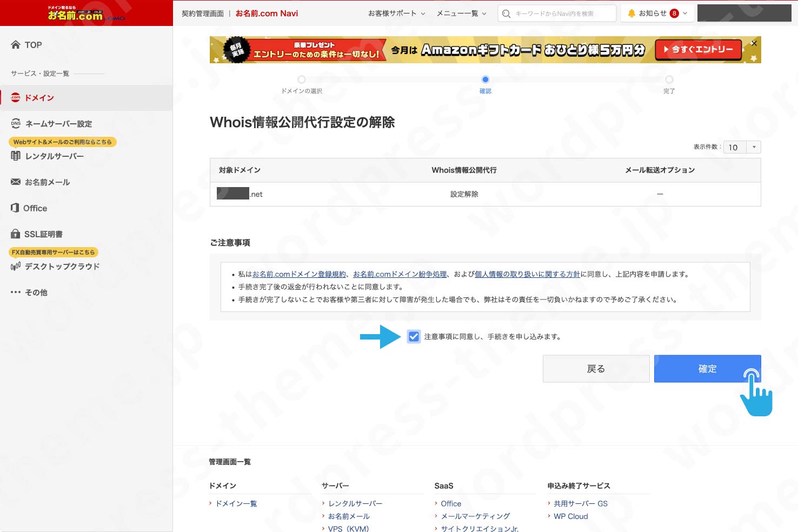Image resolution: width=798 pixels, height=532 pixels.
Task: Click the DNS ネームサーバー設定 icon
Action: (x=16, y=123)
